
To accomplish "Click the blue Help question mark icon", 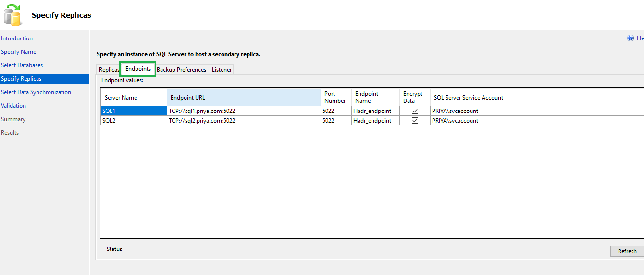I will coord(631,38).
